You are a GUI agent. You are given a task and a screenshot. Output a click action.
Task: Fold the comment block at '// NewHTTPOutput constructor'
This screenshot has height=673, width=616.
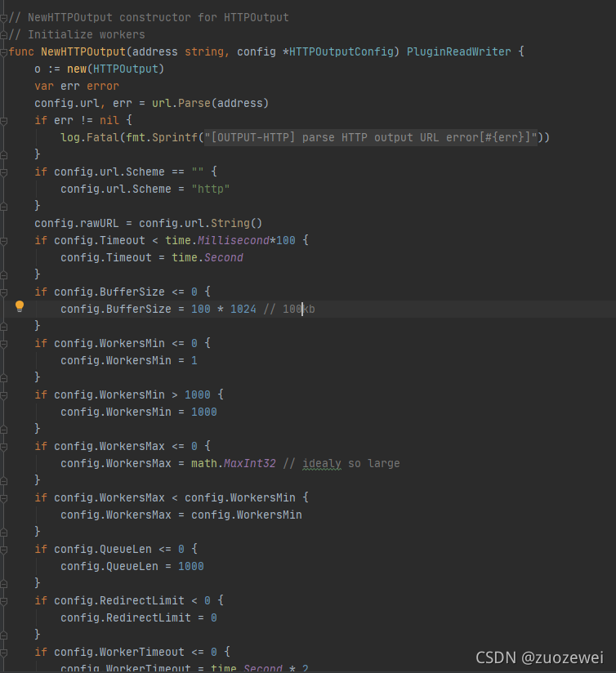[x=3, y=18]
